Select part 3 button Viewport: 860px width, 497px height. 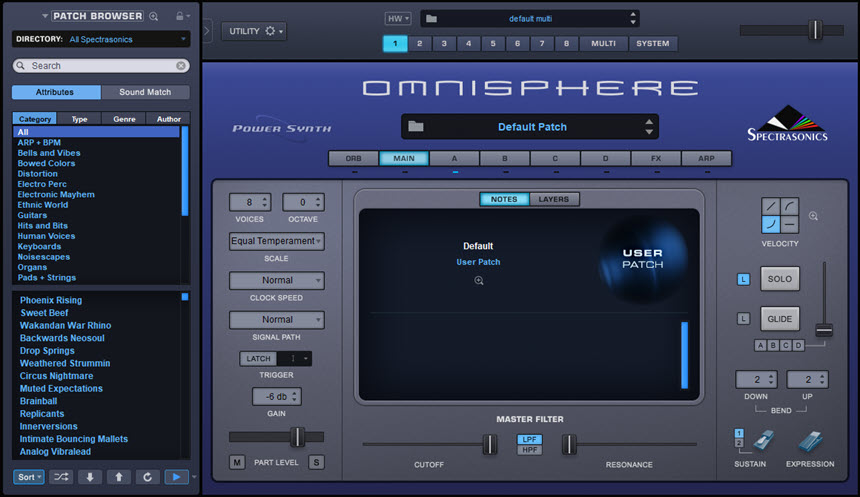tap(444, 43)
